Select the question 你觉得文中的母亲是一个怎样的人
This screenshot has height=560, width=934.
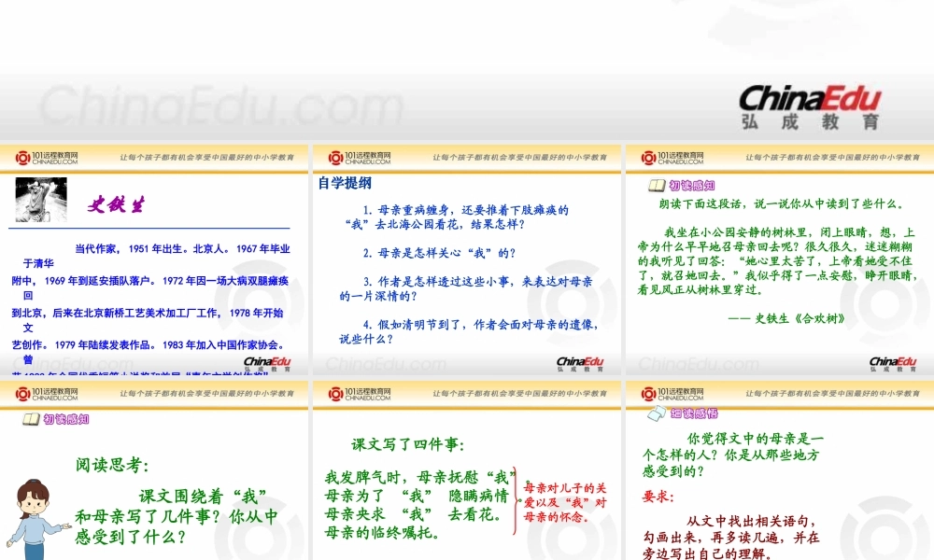(732, 455)
